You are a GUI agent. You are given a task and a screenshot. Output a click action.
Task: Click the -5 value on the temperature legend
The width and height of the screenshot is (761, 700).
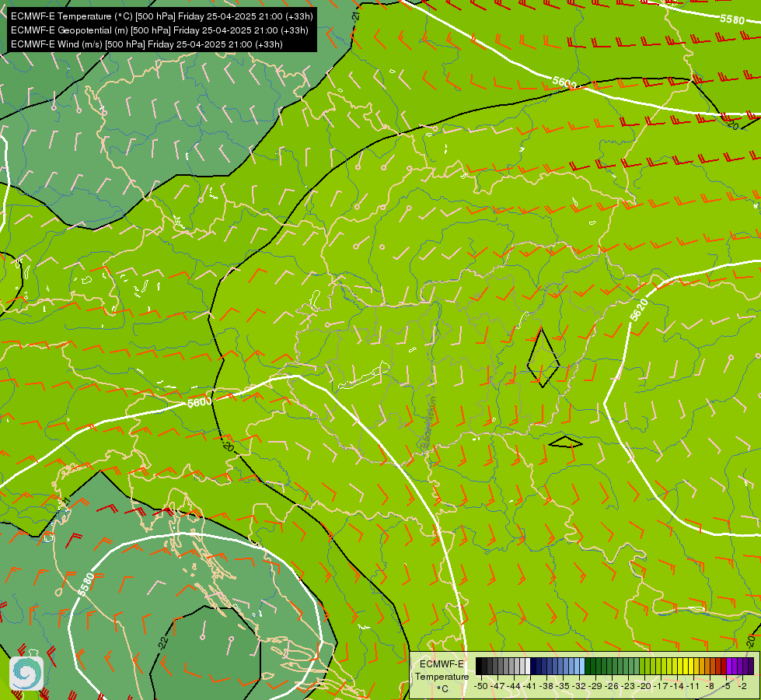click(x=725, y=686)
